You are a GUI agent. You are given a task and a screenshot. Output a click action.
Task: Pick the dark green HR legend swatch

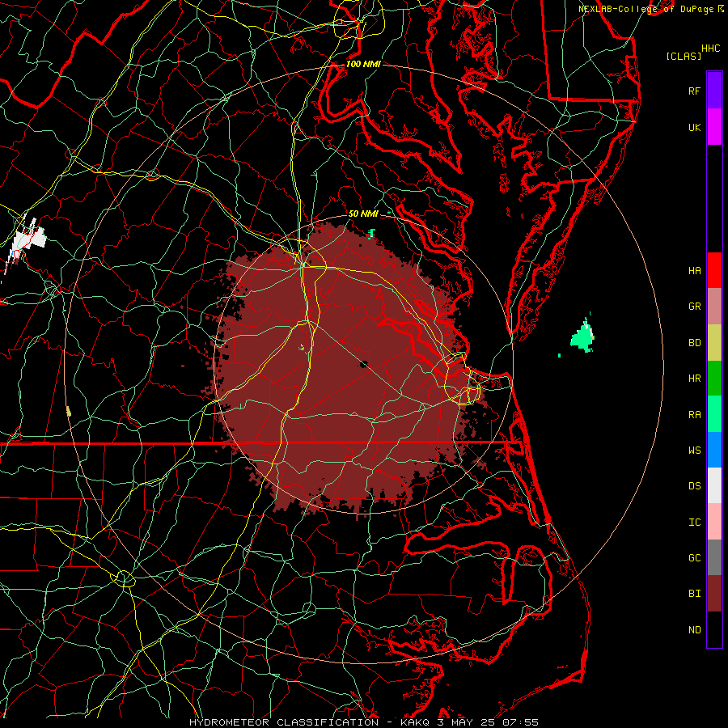tap(714, 379)
